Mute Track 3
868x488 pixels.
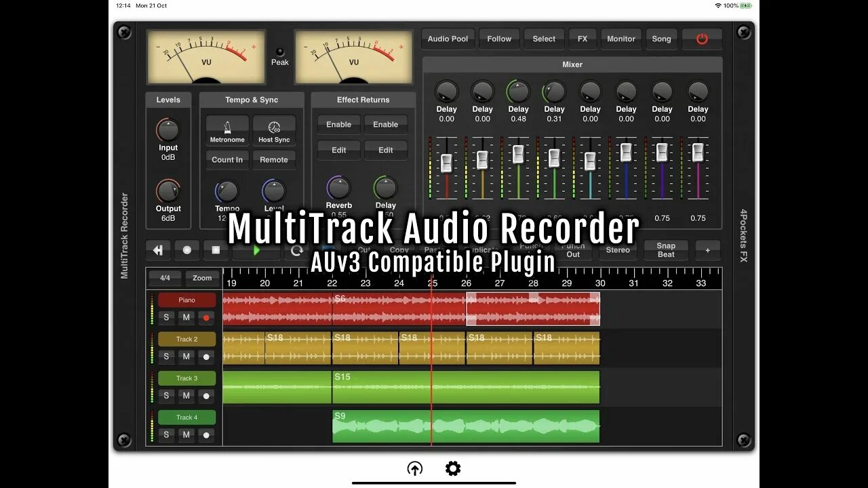[186, 396]
